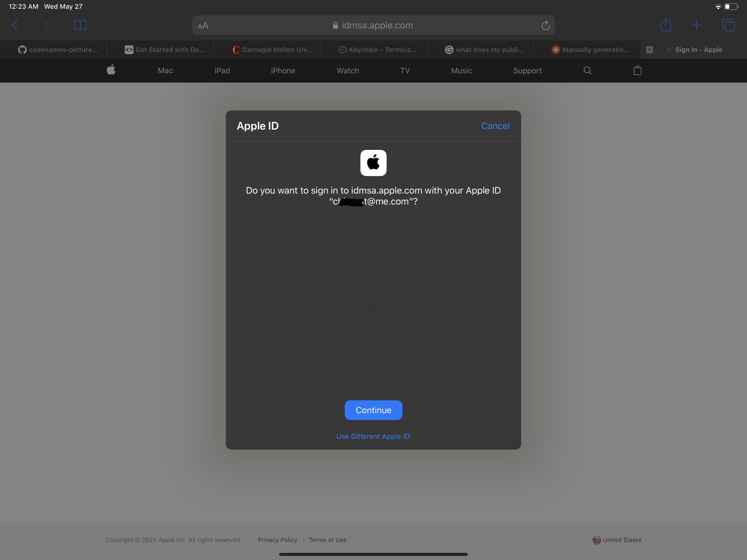View site security via the padlock icon

[335, 25]
